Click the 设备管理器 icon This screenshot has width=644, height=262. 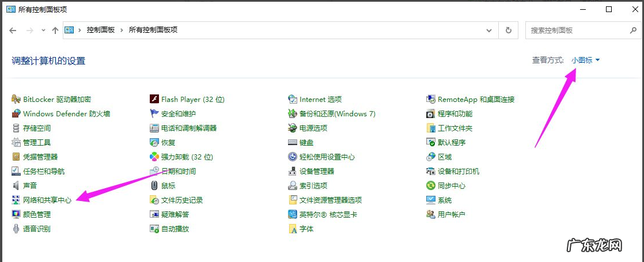(293, 171)
